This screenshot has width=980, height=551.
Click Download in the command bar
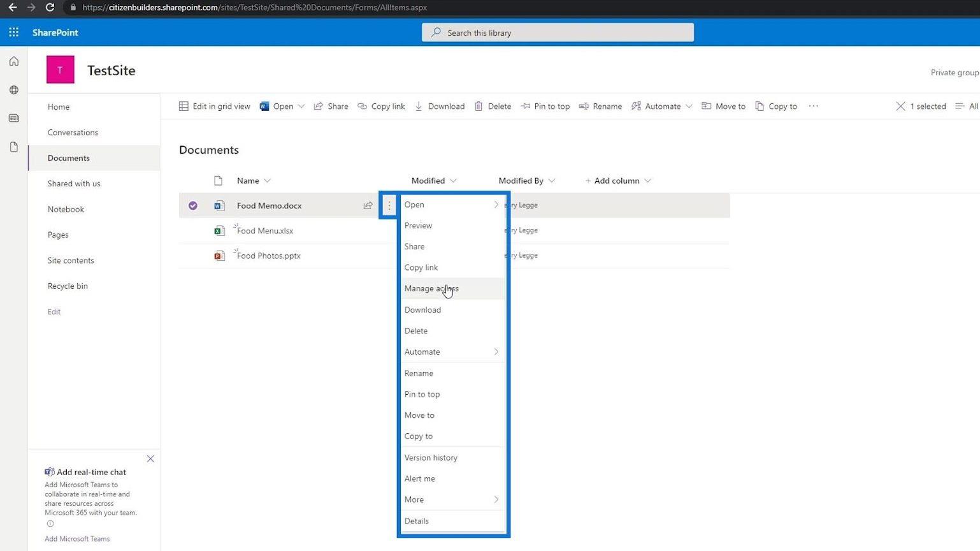tap(440, 107)
